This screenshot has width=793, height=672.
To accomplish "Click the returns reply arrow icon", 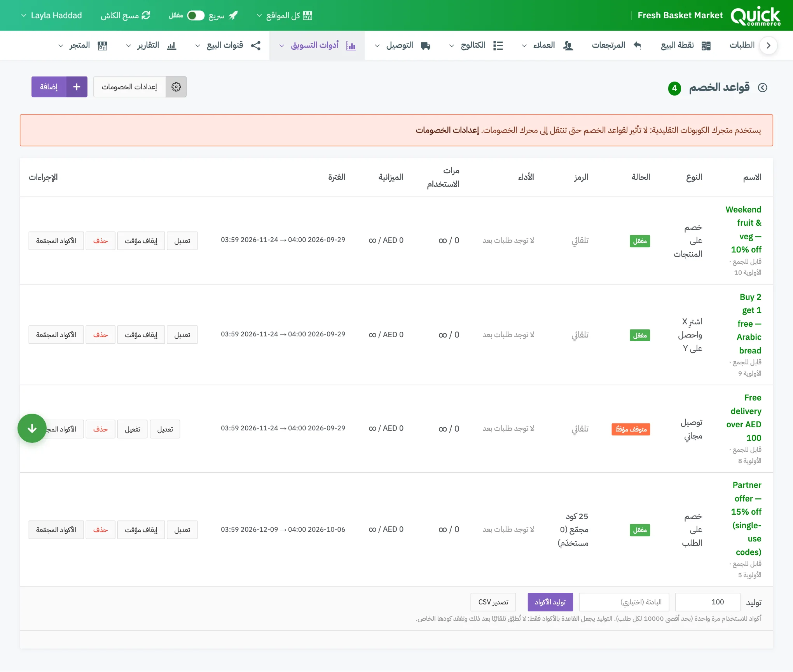I will pyautogui.click(x=637, y=45).
